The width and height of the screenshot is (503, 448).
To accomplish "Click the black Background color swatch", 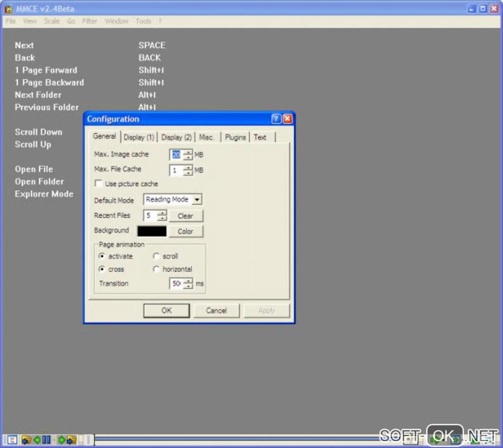I will (152, 231).
